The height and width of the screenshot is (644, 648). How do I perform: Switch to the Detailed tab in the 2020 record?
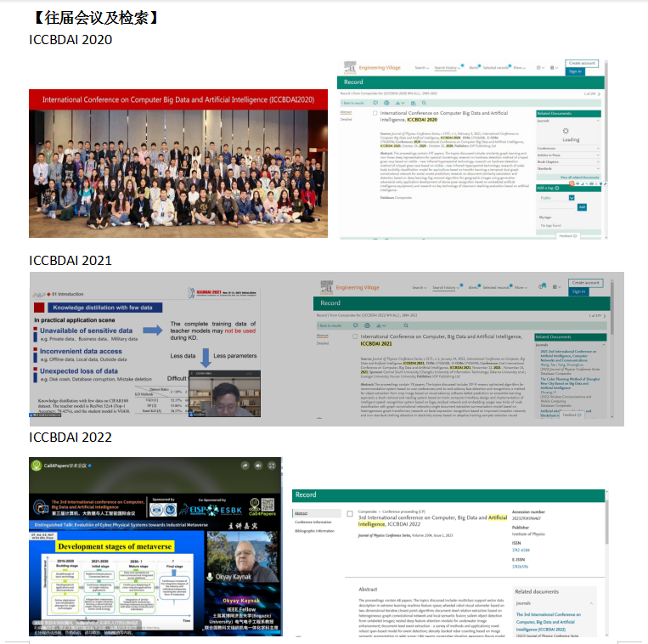[346, 120]
